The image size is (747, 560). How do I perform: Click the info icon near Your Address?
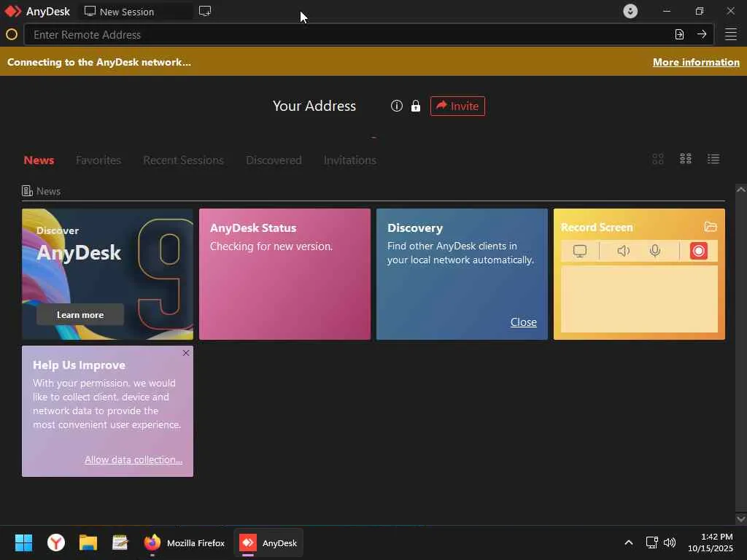pyautogui.click(x=396, y=106)
